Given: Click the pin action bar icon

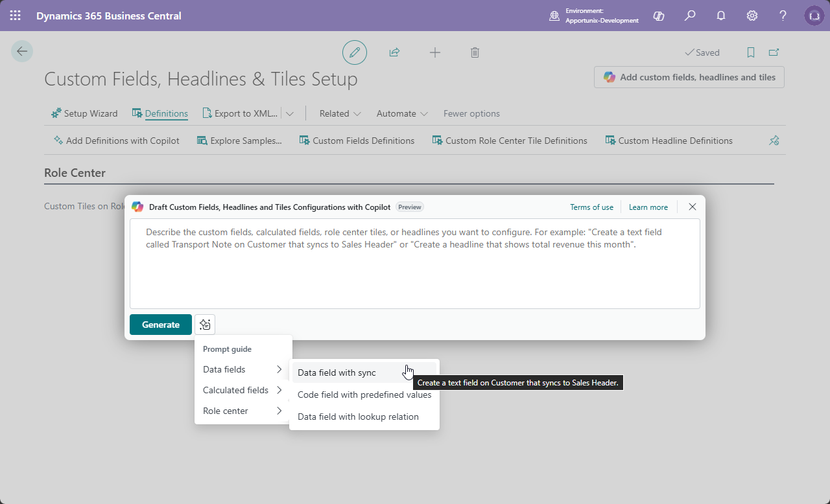Looking at the screenshot, I should point(774,141).
